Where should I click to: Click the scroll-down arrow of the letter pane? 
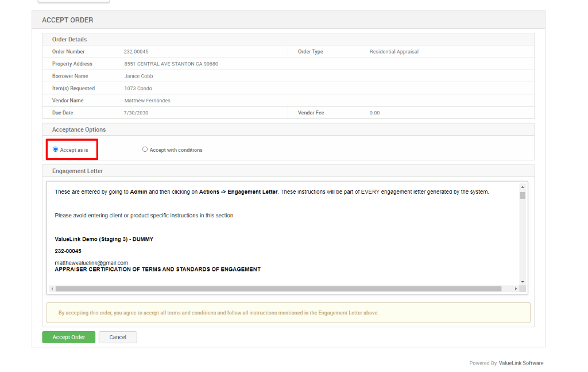(x=522, y=281)
